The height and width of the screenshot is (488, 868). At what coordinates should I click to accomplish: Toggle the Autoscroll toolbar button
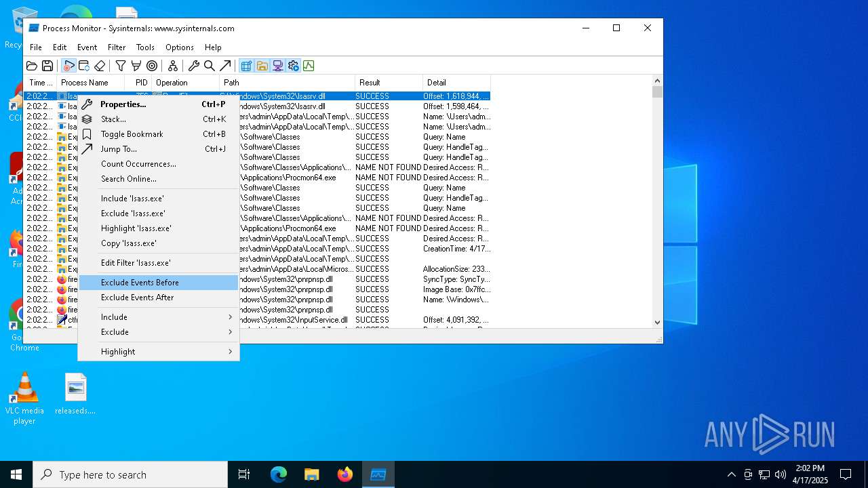(x=84, y=66)
